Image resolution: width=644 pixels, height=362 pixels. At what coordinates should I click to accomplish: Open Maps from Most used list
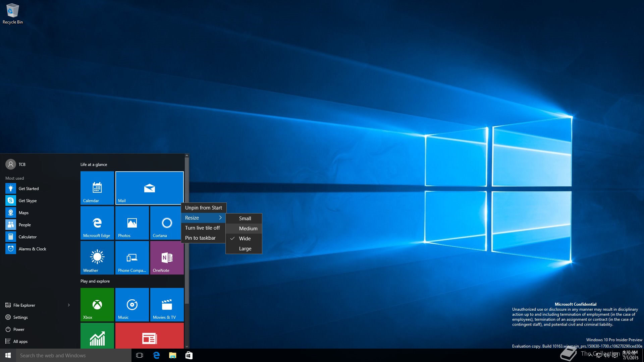40,213
